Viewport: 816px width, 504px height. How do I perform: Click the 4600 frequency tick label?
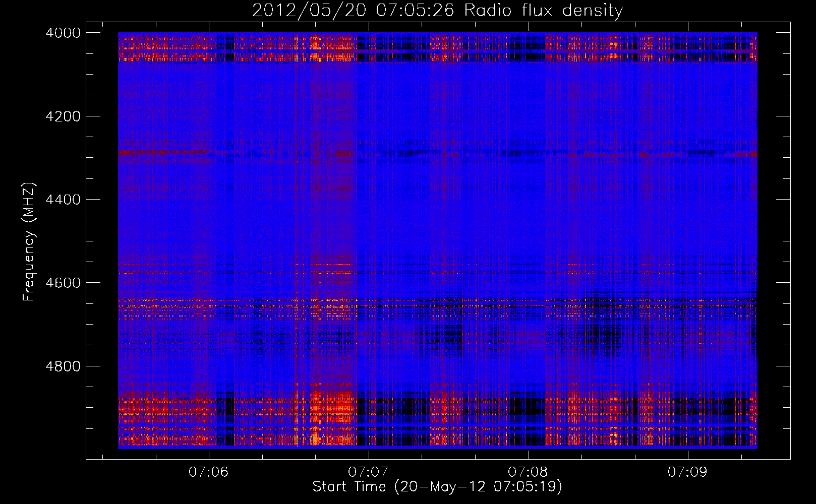pos(63,283)
